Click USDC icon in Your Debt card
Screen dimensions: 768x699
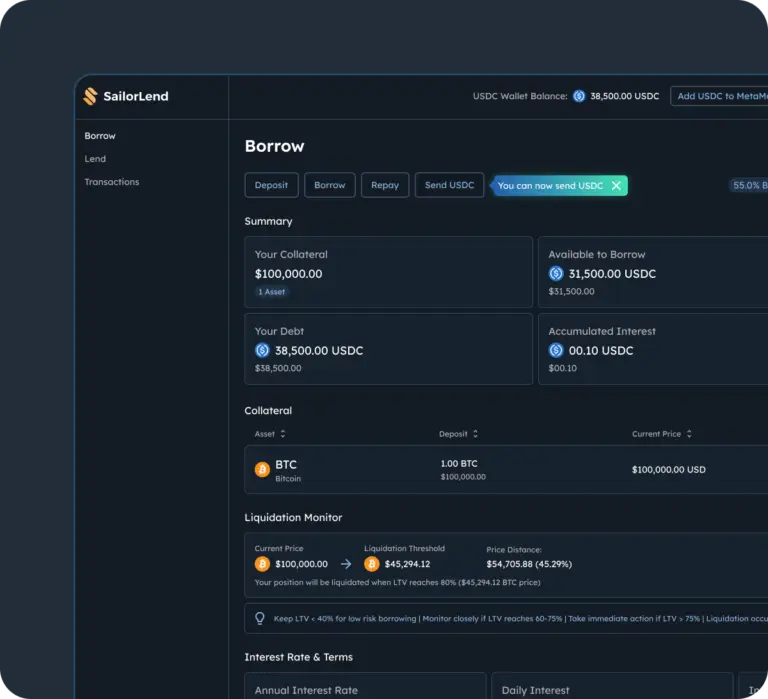coord(262,351)
